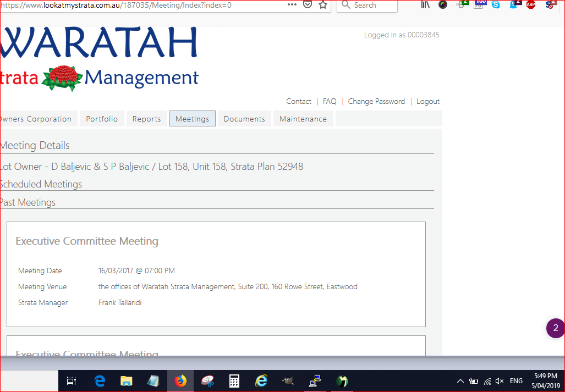The image size is (565, 392).
Task: Open the FAQ link
Action: 330,102
